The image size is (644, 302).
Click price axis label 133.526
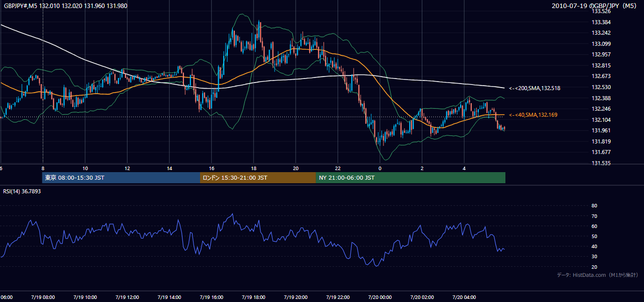pos(601,11)
